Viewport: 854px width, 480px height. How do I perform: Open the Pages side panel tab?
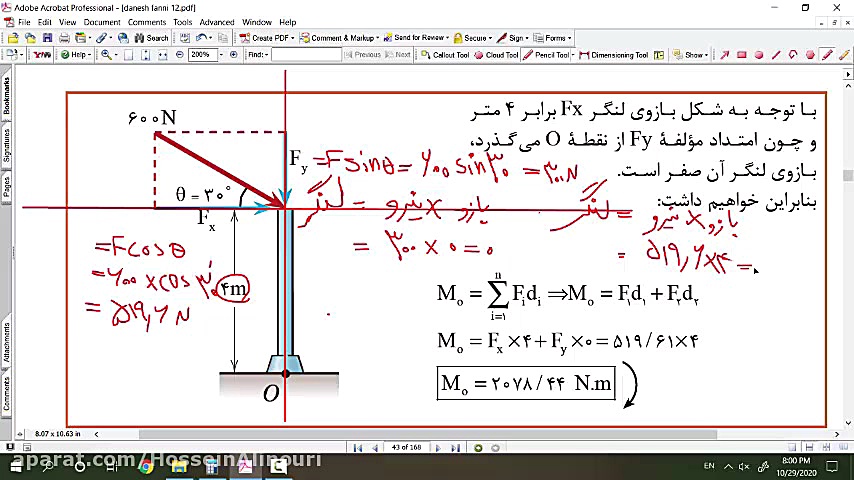pos(6,187)
